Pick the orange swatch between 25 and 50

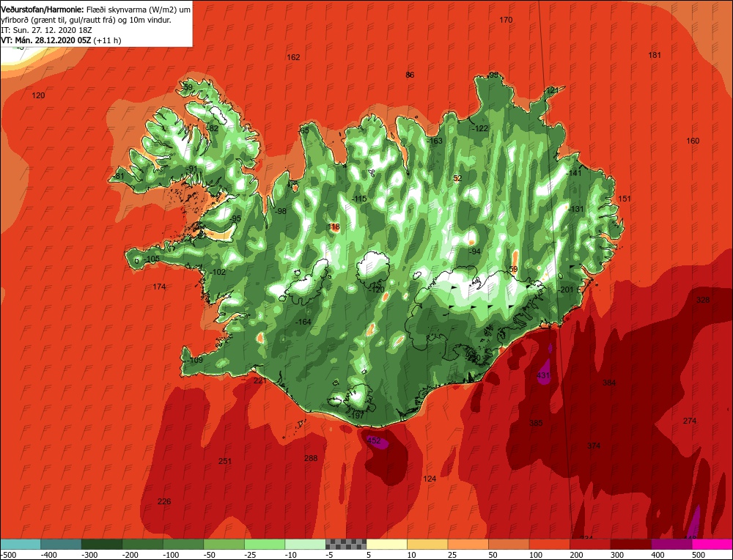[468, 544]
